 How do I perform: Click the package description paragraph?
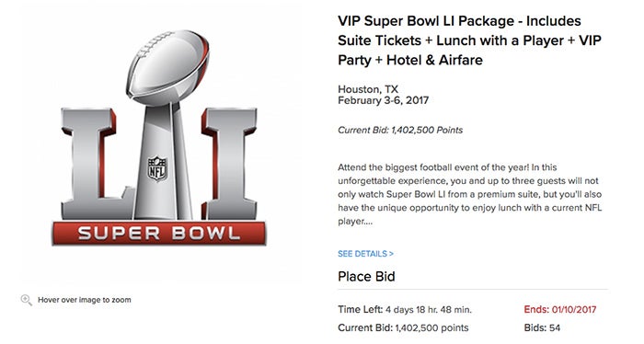click(470, 194)
